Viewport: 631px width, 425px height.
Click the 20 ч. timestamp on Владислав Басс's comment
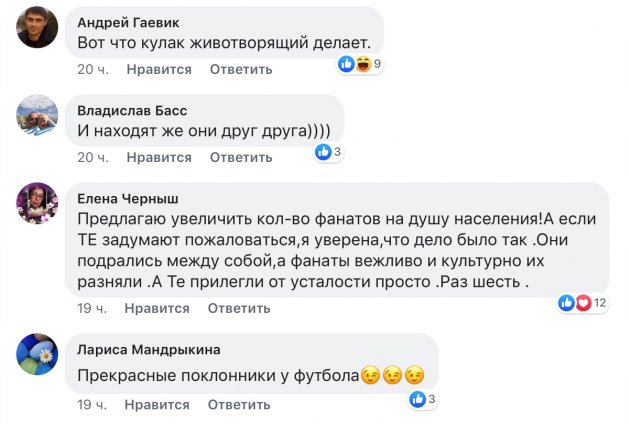click(92, 157)
